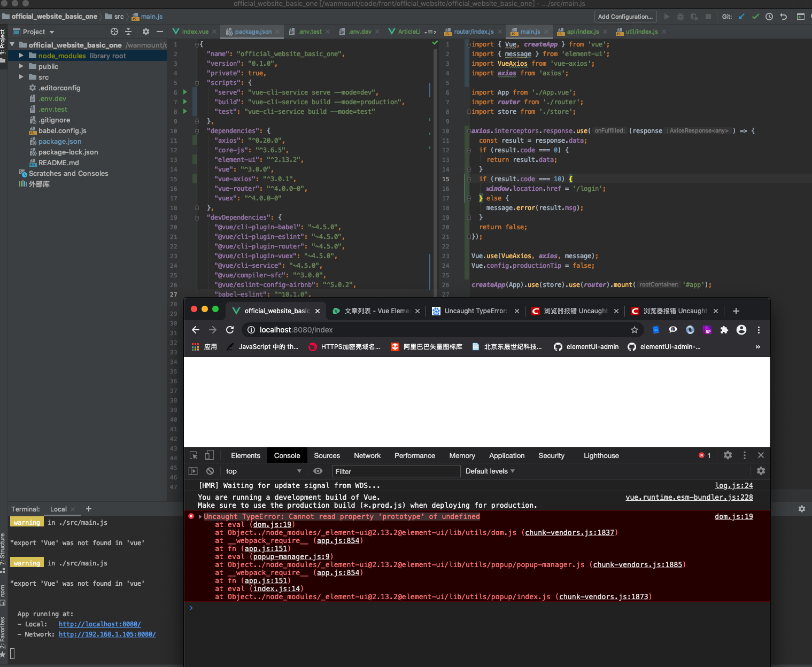Open the Project panel gear settings
Viewport: 812px width, 667px height.
146,32
